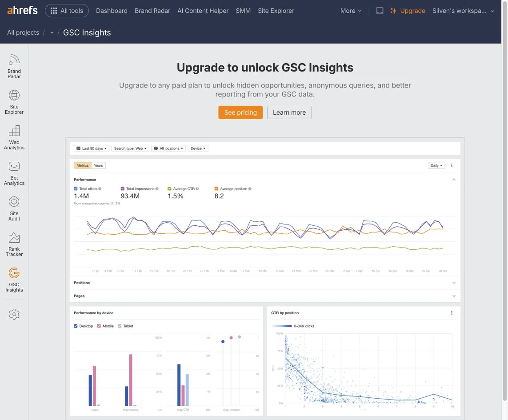508x420 pixels.
Task: Toggle Average position checkbox
Action: (x=216, y=188)
